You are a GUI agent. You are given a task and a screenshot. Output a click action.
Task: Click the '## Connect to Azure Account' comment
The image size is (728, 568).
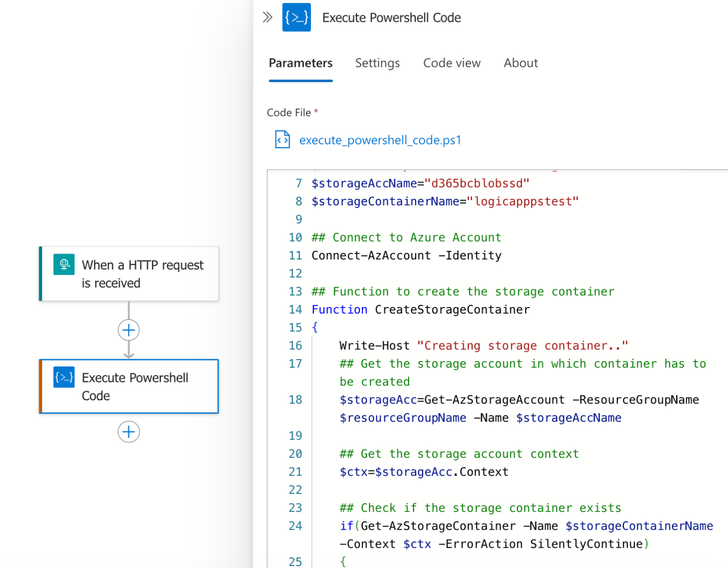[x=406, y=237]
